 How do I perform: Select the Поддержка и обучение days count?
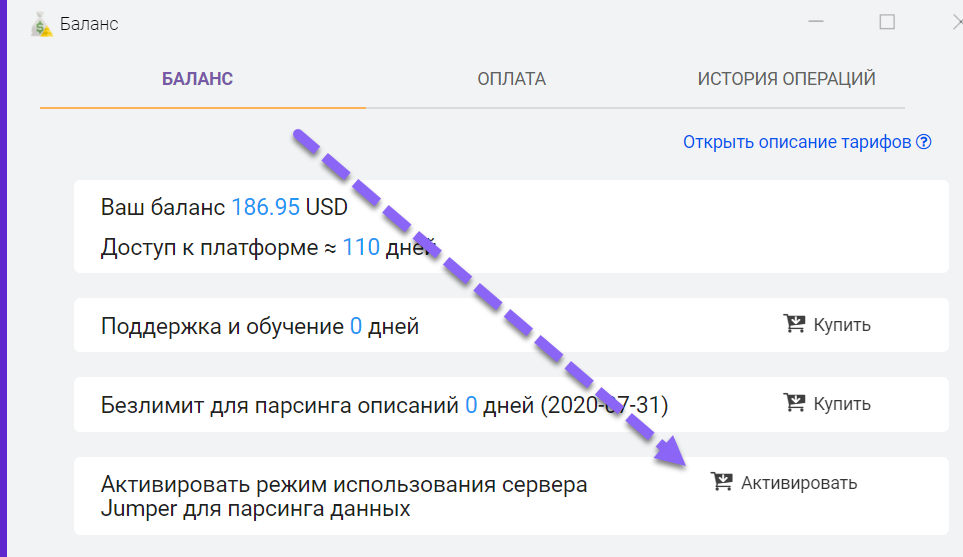[355, 326]
